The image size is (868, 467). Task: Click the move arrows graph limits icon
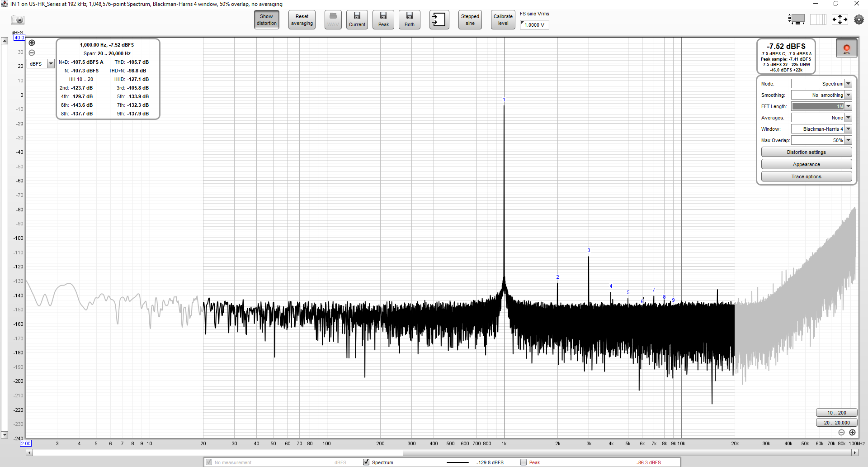click(x=840, y=19)
